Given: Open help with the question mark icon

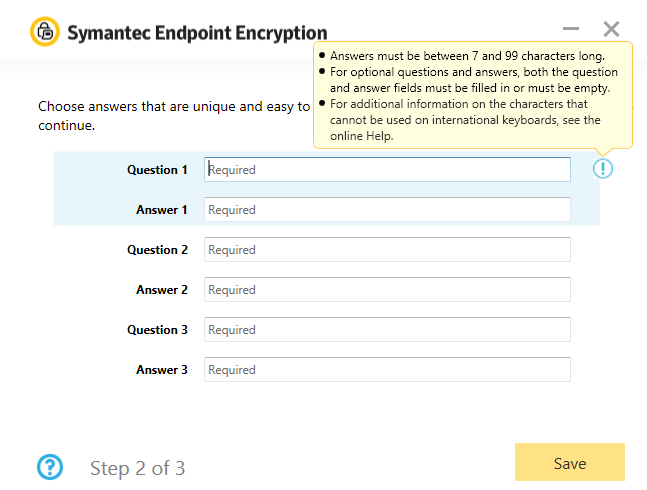Looking at the screenshot, I should tap(50, 467).
